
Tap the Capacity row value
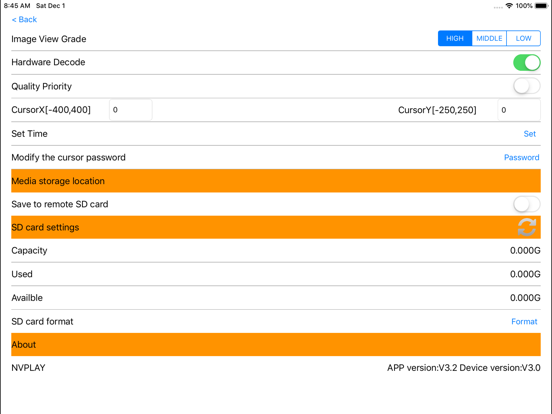pyautogui.click(x=525, y=251)
